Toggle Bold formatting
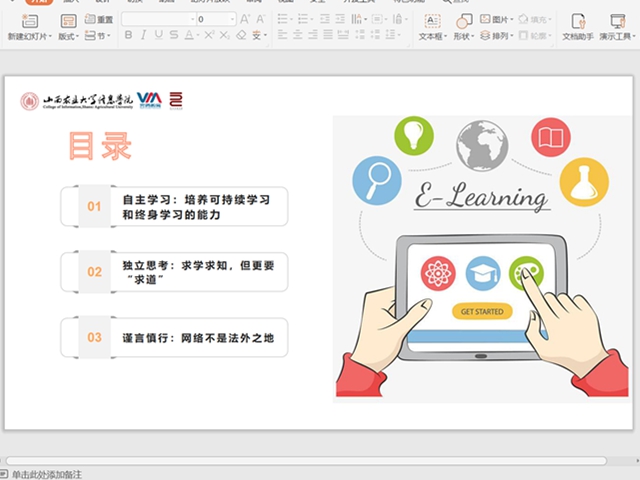This screenshot has width=640, height=480. [x=128, y=35]
